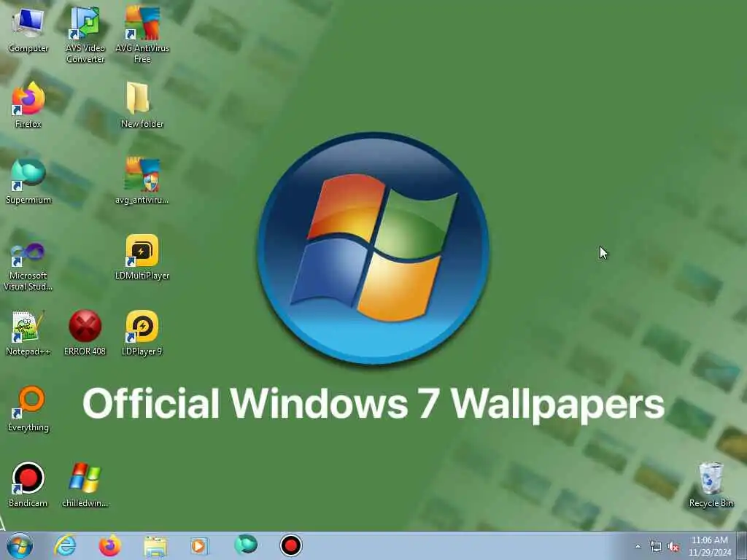
Task: Select the Notepad++ desktop shortcut
Action: coord(28,332)
